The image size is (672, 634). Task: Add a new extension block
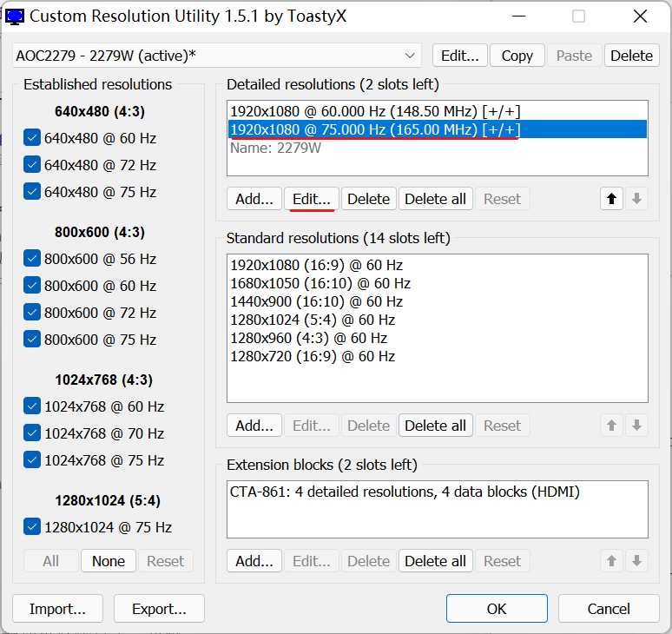click(254, 561)
